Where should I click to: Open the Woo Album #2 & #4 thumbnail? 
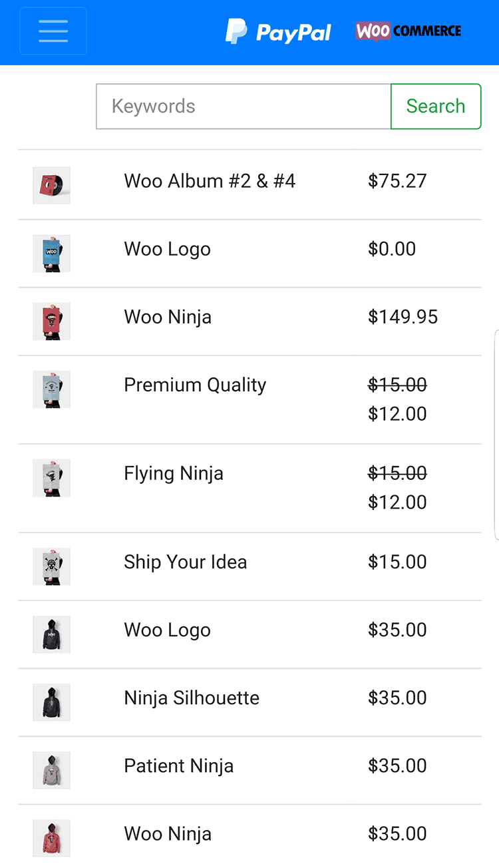point(51,185)
